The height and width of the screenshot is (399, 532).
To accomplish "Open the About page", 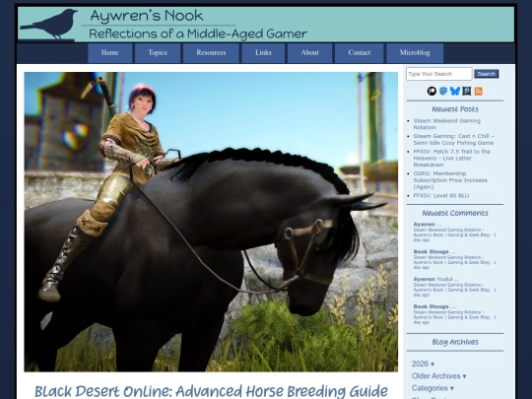I will [309, 52].
